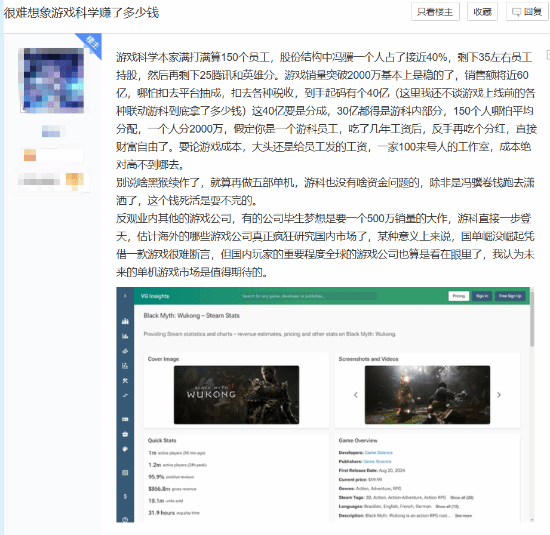
Task: Click the 95.9% positive reviews stat
Action: [171, 477]
